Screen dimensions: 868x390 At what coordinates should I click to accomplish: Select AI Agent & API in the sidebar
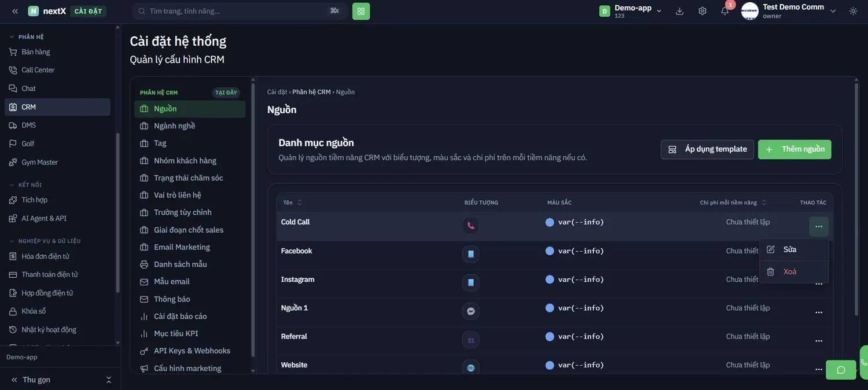[x=57, y=218]
